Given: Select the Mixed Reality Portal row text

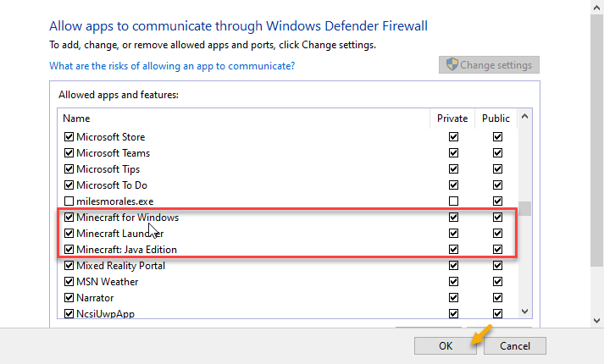Looking at the screenshot, I should 120,266.
